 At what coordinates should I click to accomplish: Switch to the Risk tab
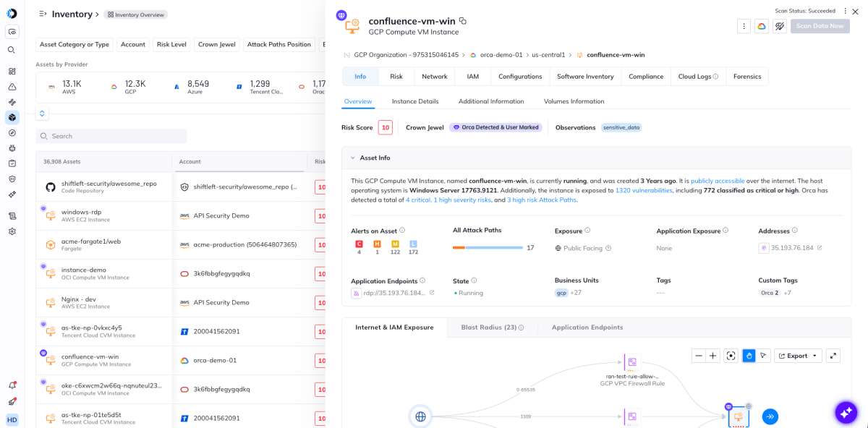tap(396, 76)
